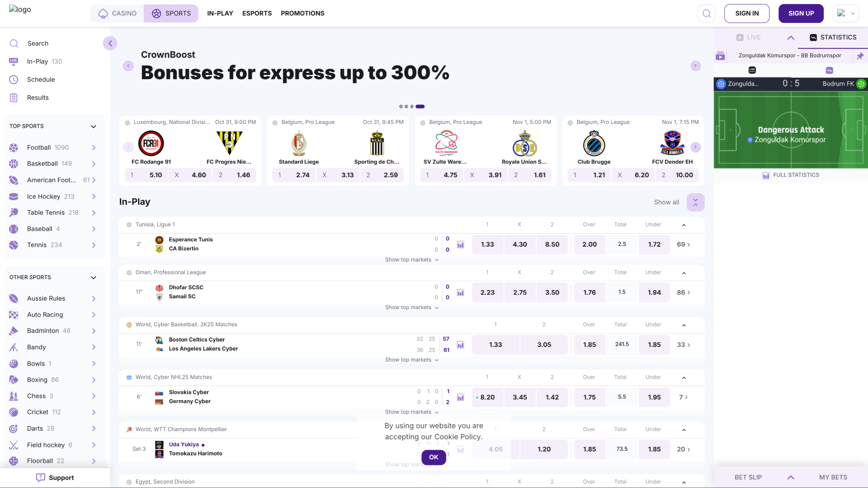Accept cookie policy with OK button
868x488 pixels.
coord(434,457)
